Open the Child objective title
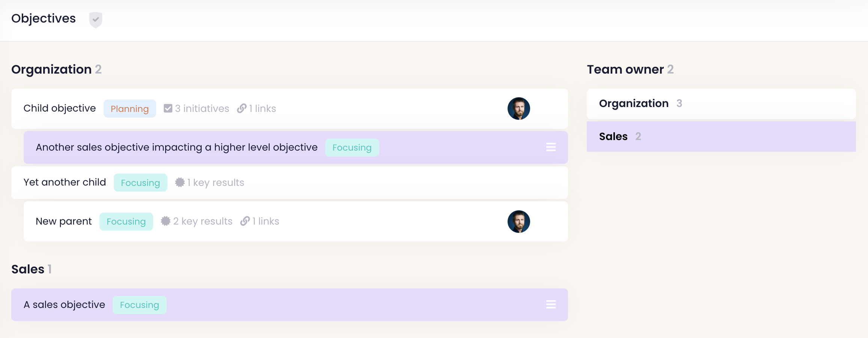Viewport: 868px width, 338px height. [60, 109]
